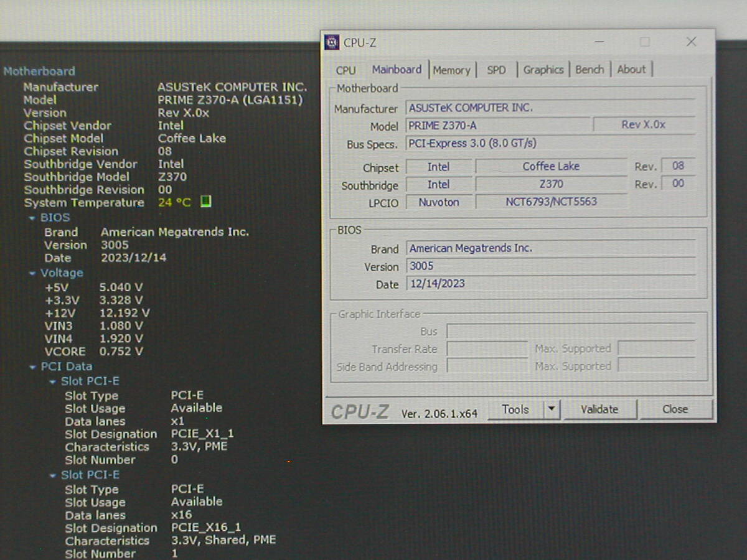Click the Validate button
Screen dimensions: 747x560
click(599, 409)
